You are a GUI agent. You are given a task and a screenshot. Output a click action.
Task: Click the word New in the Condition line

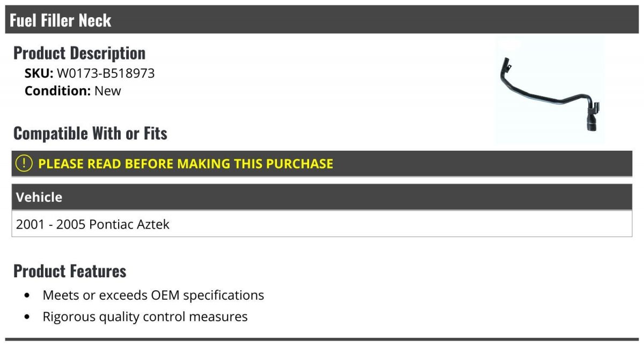108,91
